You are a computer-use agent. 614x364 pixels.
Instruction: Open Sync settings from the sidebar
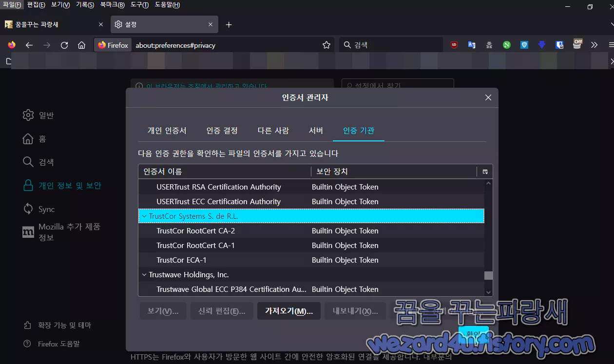(47, 209)
